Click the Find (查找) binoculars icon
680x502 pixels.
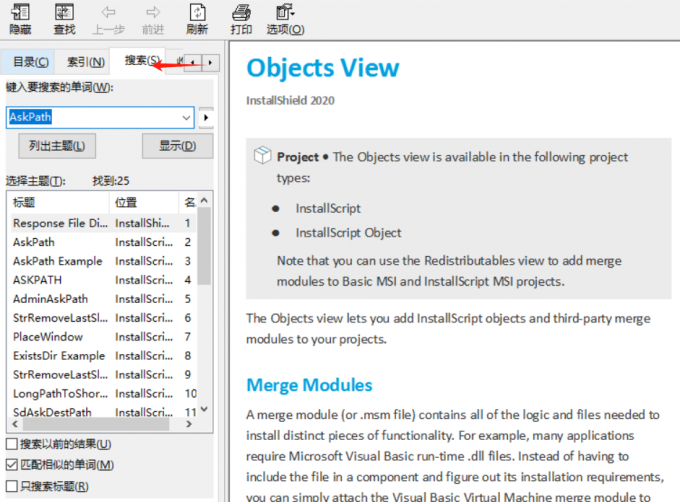click(64, 13)
